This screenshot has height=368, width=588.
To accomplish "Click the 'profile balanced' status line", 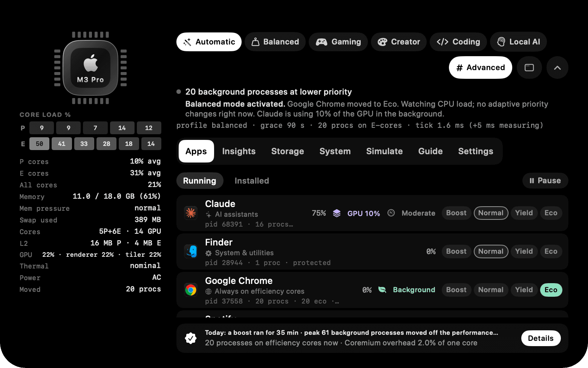I will 360,125.
